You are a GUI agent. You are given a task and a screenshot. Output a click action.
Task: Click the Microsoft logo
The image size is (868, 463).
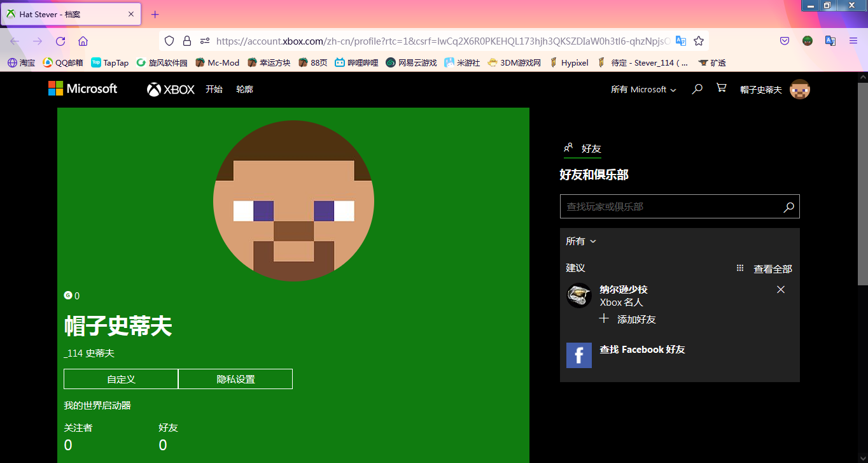pyautogui.click(x=83, y=89)
